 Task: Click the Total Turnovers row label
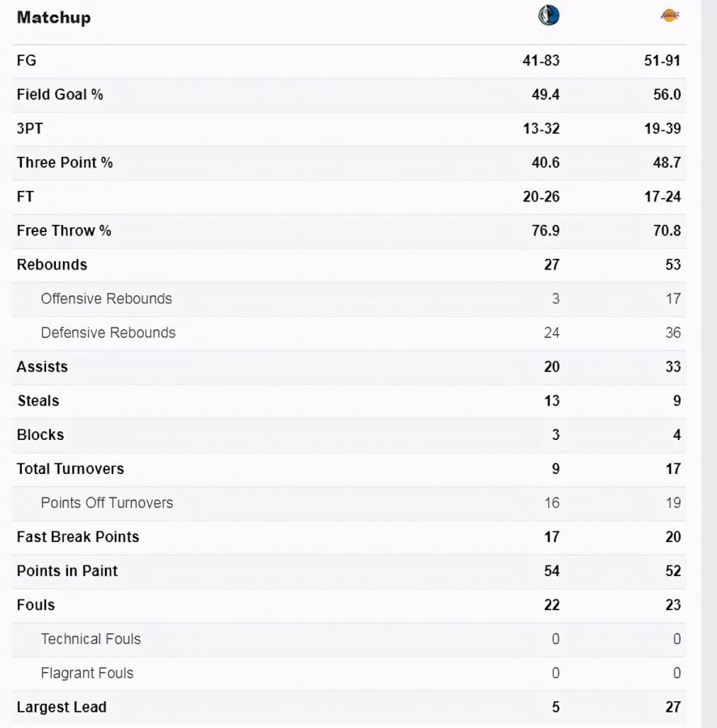coord(70,468)
